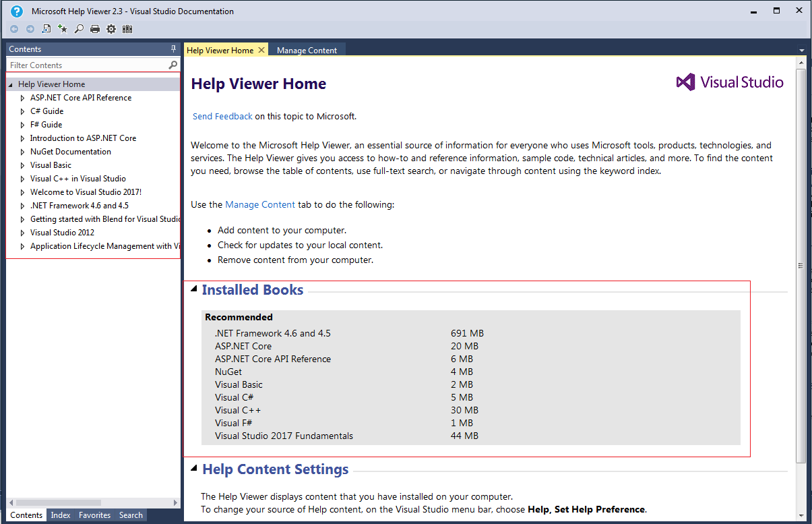
Task: Open Visual Basic topic in tree
Action: pyautogui.click(x=51, y=165)
